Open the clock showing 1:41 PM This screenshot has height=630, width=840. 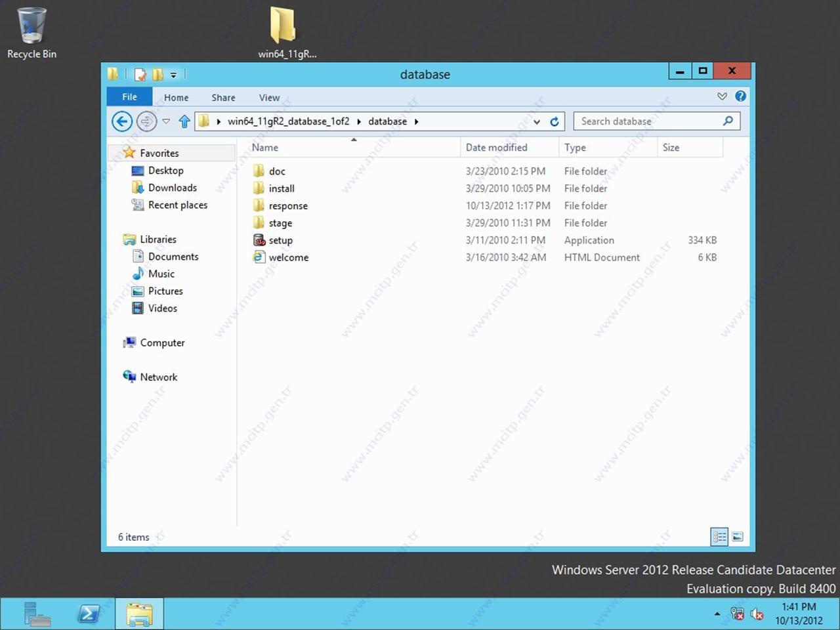[799, 614]
